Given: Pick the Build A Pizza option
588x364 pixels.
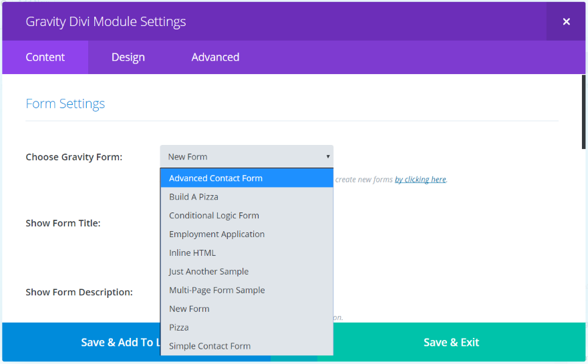Looking at the screenshot, I should [194, 197].
